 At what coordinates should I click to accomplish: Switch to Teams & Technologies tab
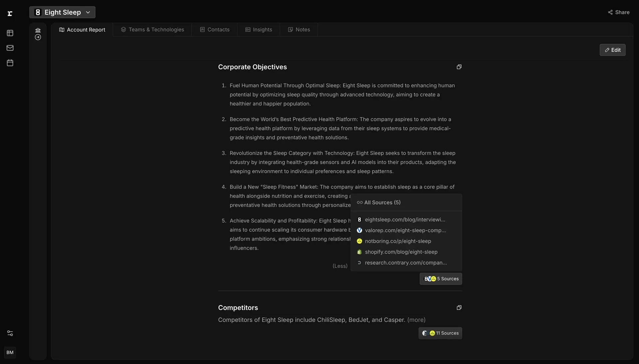(152, 30)
